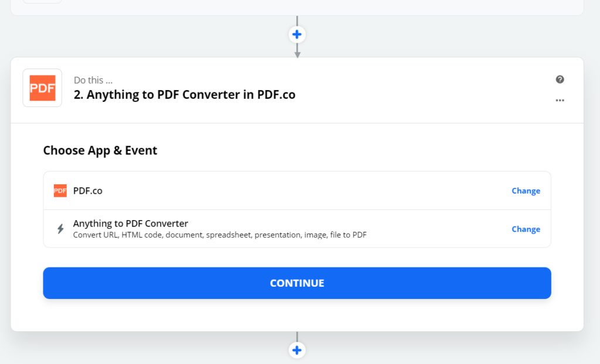Screen dimensions: 600x364
Task: Select the PDF.co app row
Action: pos(297,191)
